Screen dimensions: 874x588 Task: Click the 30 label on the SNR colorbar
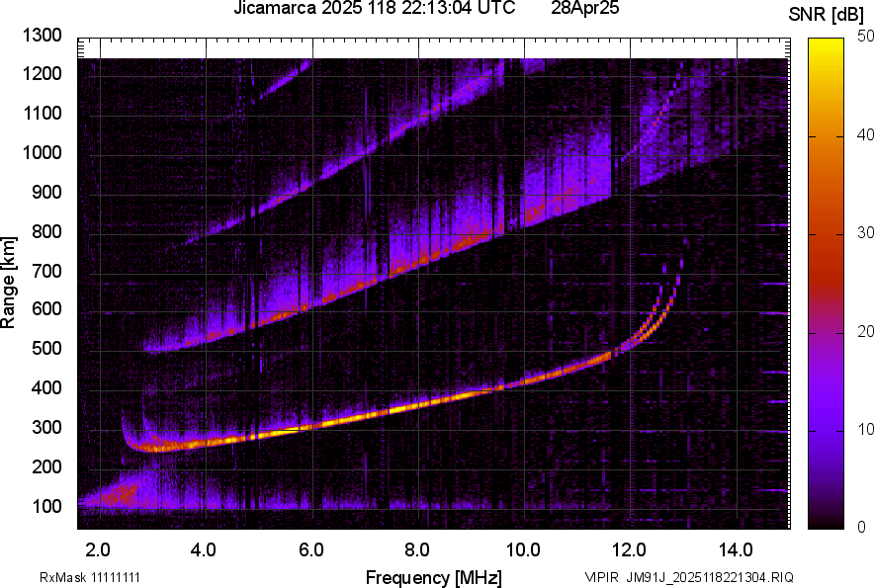866,232
